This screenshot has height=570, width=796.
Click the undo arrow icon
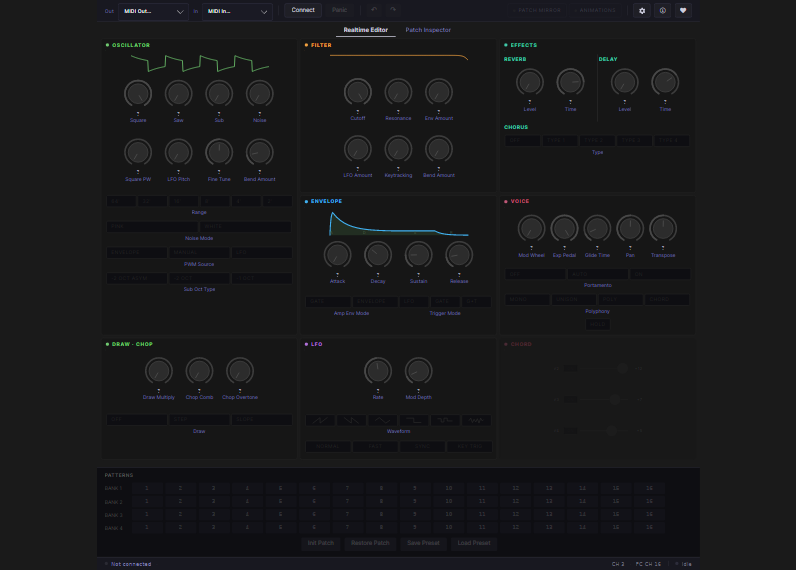374,10
